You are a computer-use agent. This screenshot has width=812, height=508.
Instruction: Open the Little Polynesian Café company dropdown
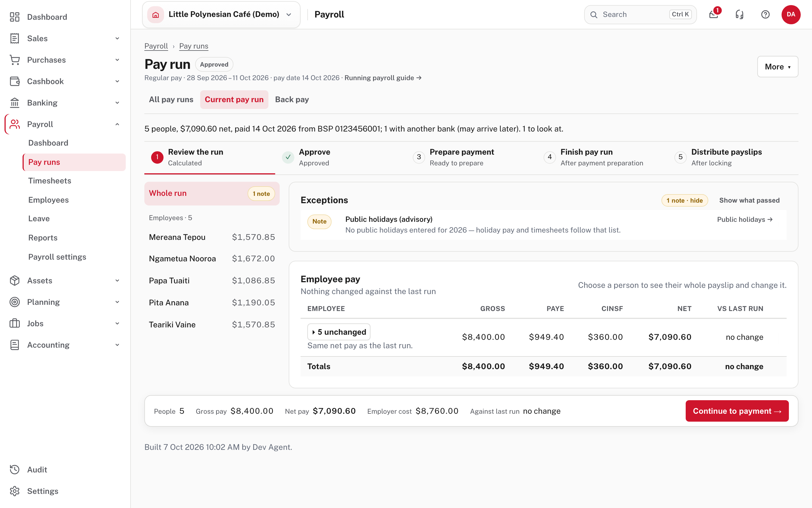221,14
